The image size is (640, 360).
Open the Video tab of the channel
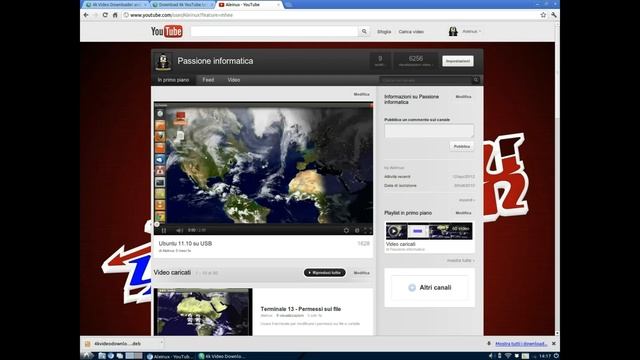pyautogui.click(x=233, y=80)
